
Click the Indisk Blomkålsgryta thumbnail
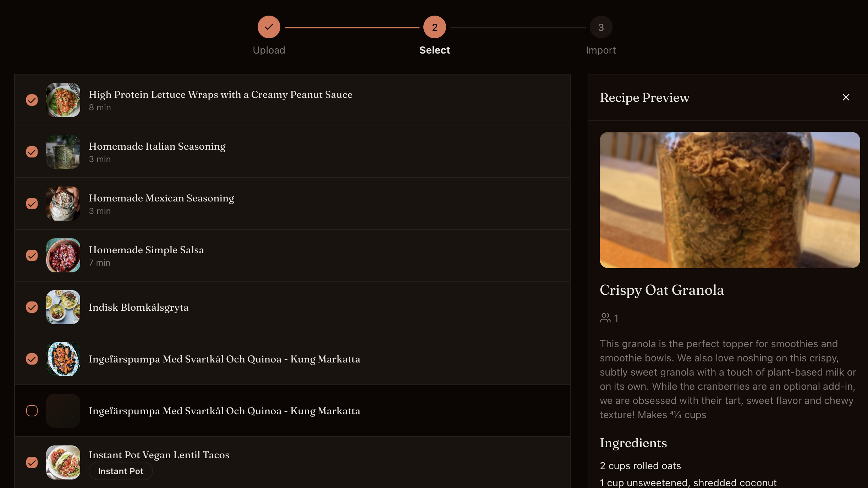pyautogui.click(x=63, y=307)
